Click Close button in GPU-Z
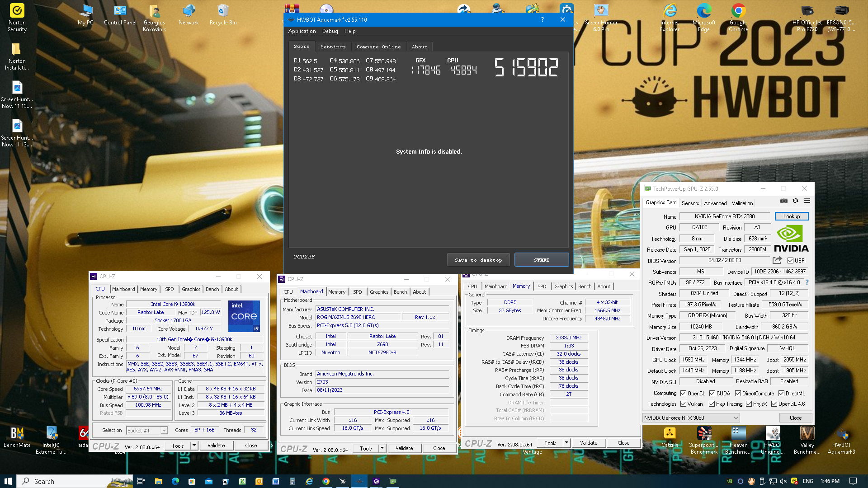Screen dimensions: 868x488 click(796, 418)
